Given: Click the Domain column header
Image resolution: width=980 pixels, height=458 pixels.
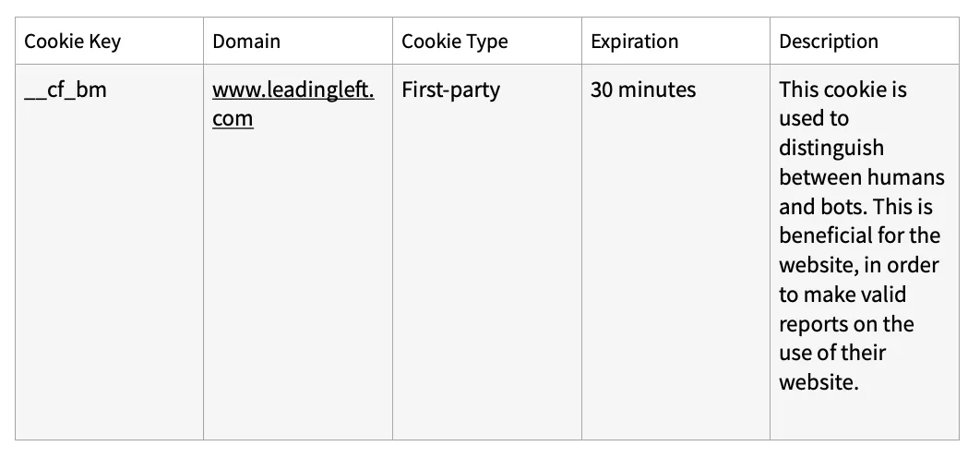Looking at the screenshot, I should (246, 42).
